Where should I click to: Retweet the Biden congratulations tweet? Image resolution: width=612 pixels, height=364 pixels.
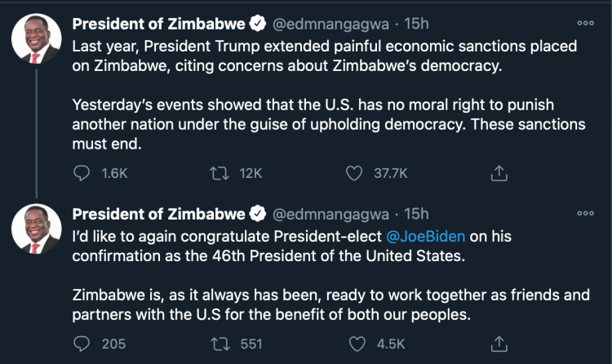[220, 344]
